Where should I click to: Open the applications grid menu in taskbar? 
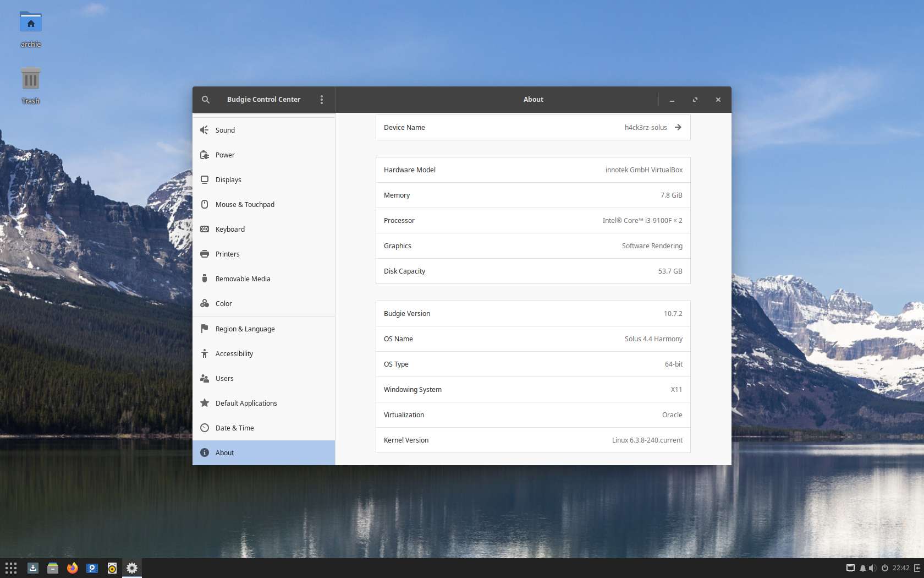pyautogui.click(x=11, y=568)
